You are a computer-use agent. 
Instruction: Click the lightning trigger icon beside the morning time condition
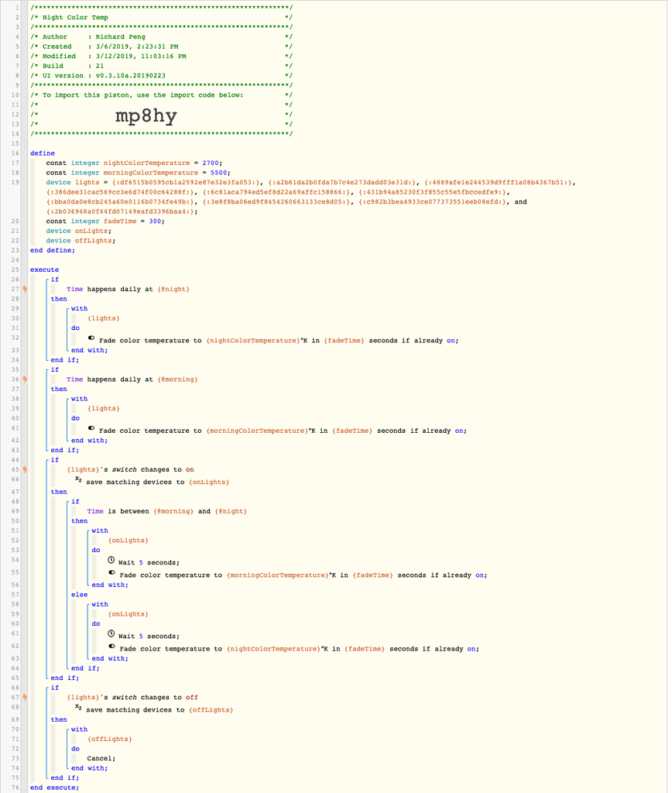(x=26, y=379)
